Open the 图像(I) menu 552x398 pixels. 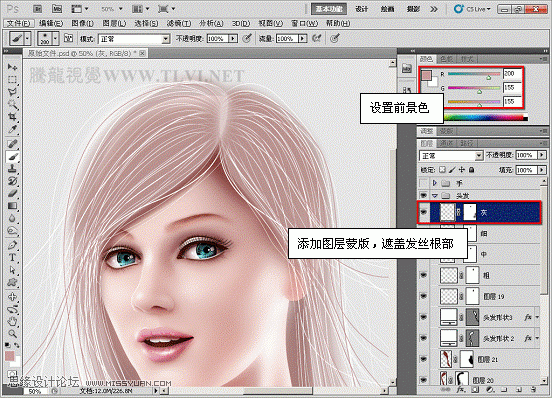pyautogui.click(x=83, y=23)
